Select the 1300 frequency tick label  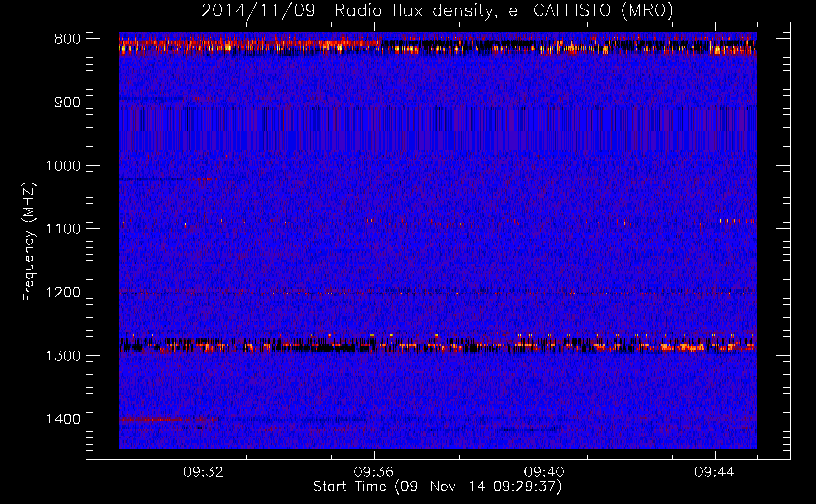(x=63, y=356)
